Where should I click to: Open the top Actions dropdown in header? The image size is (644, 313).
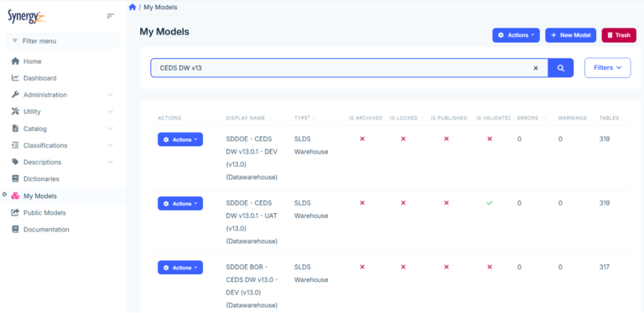pos(516,35)
